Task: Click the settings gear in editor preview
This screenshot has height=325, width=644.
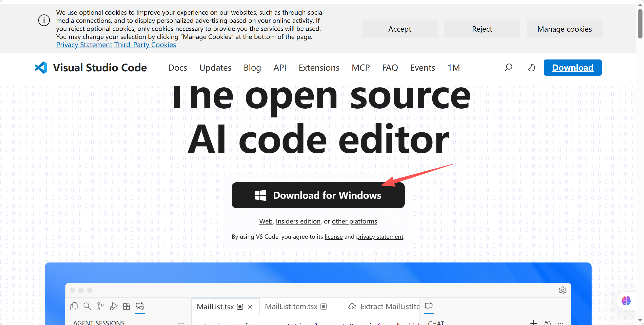Action: [x=562, y=290]
